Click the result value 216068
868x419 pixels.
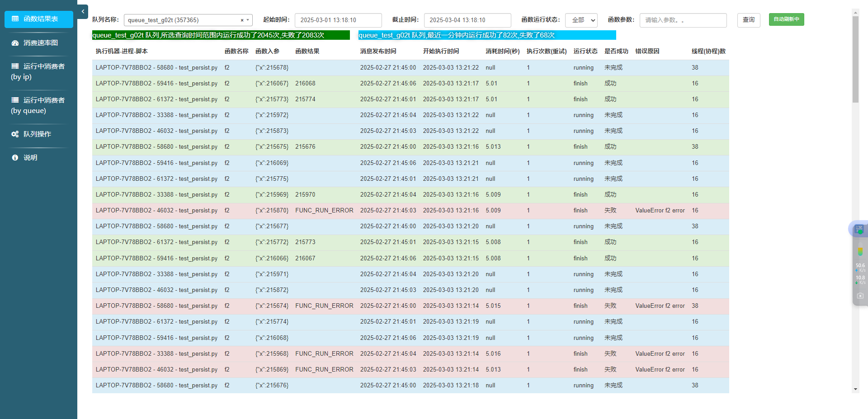305,84
